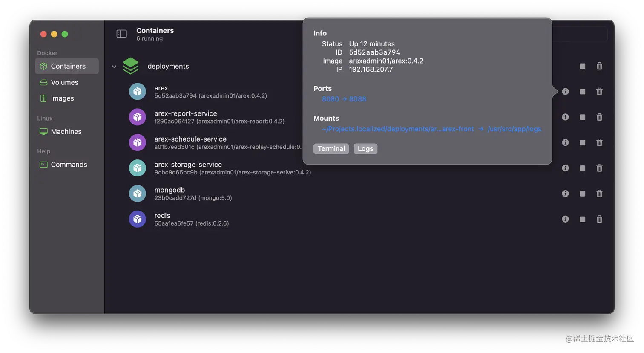The height and width of the screenshot is (353, 644).
Task: Delete the mongodb container
Action: coord(599,194)
